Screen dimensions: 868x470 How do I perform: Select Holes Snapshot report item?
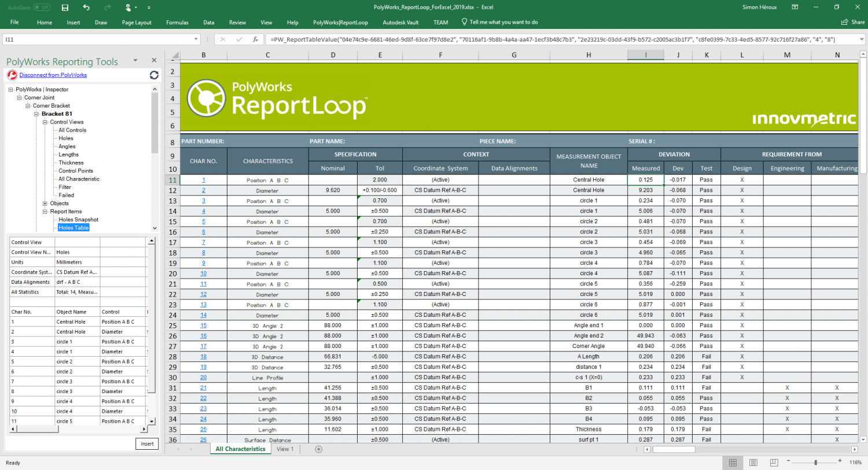pos(78,220)
